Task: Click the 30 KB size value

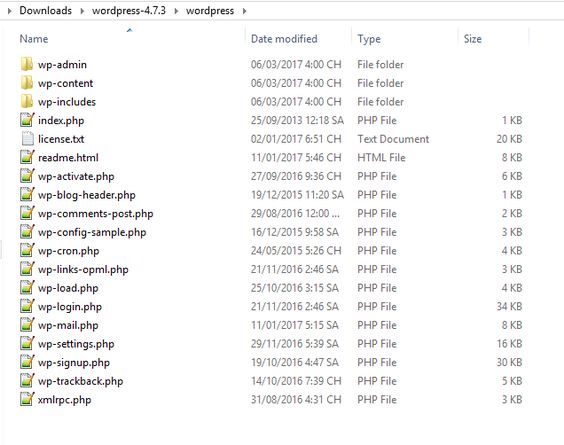Action: 509,363
